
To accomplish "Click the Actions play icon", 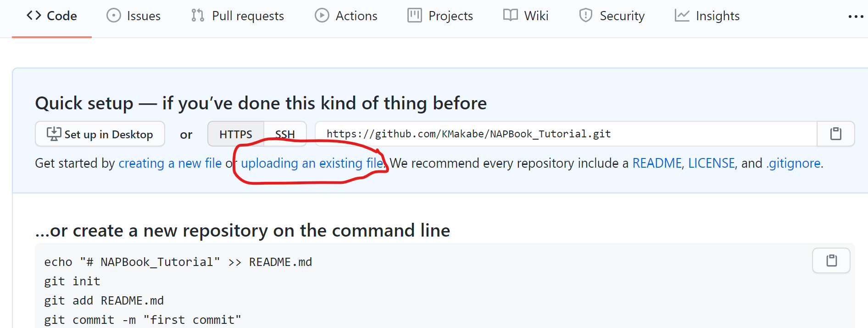I will [322, 15].
